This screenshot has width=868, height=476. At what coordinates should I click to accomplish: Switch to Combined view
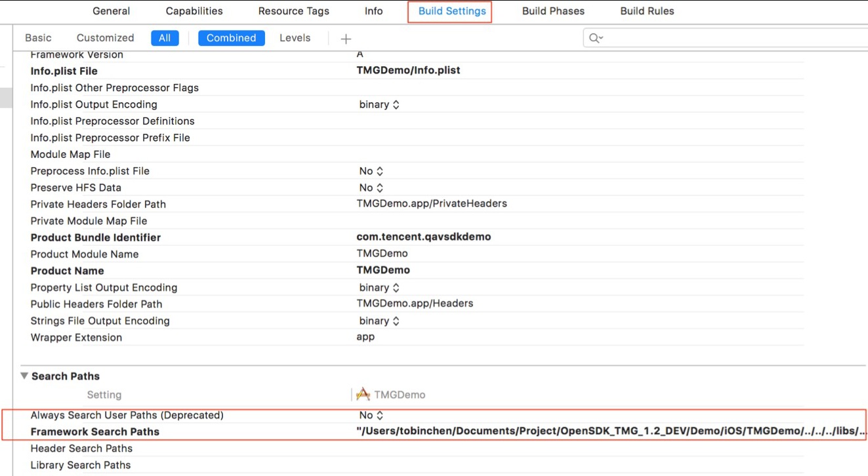232,38
